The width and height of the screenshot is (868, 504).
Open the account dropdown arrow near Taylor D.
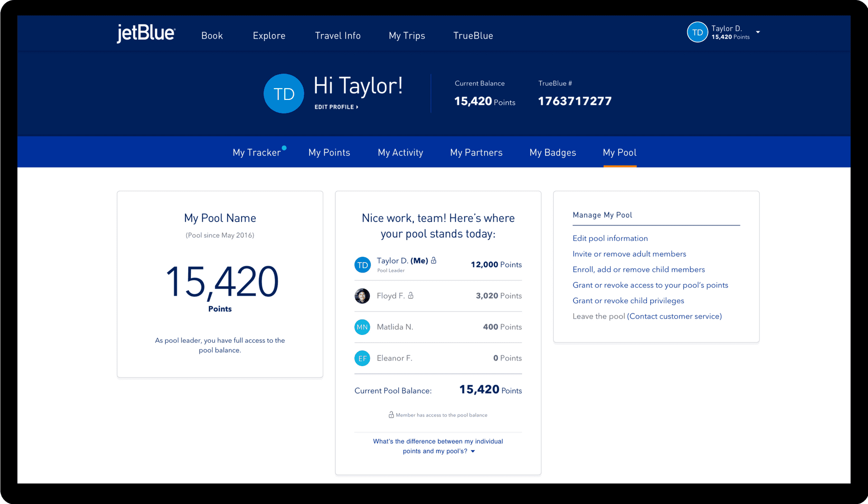(758, 32)
